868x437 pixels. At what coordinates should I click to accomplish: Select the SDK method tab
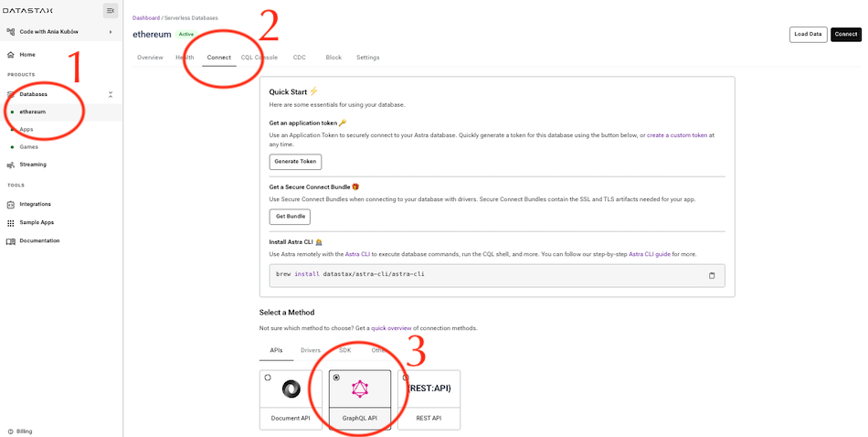tap(344, 350)
